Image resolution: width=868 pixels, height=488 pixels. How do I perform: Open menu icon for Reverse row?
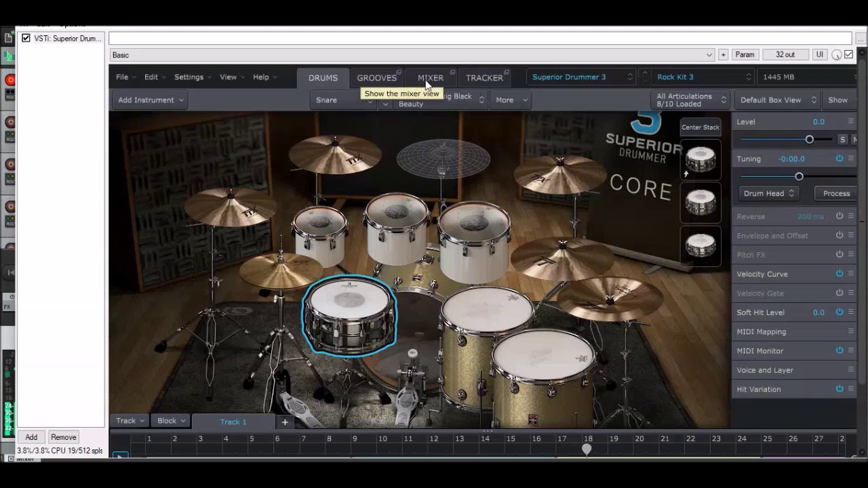[x=851, y=216]
